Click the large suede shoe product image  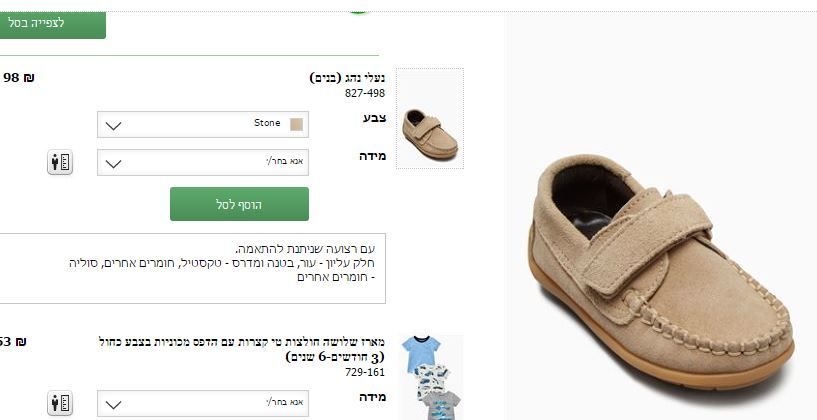coord(661,271)
